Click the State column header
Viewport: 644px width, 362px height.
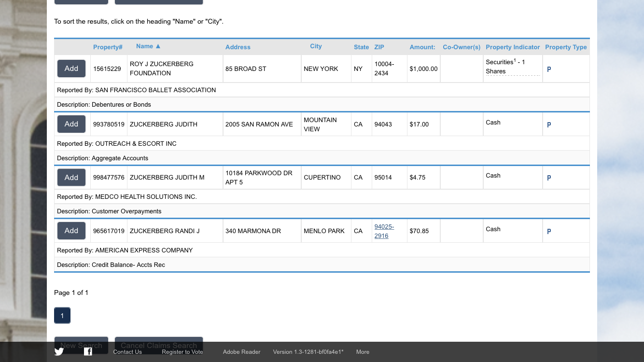[361, 47]
